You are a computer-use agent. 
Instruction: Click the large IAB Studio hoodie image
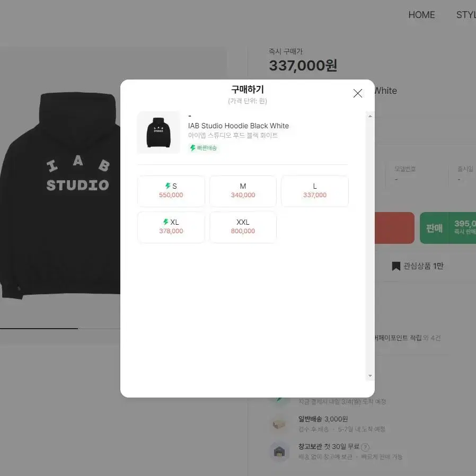click(x=60, y=195)
